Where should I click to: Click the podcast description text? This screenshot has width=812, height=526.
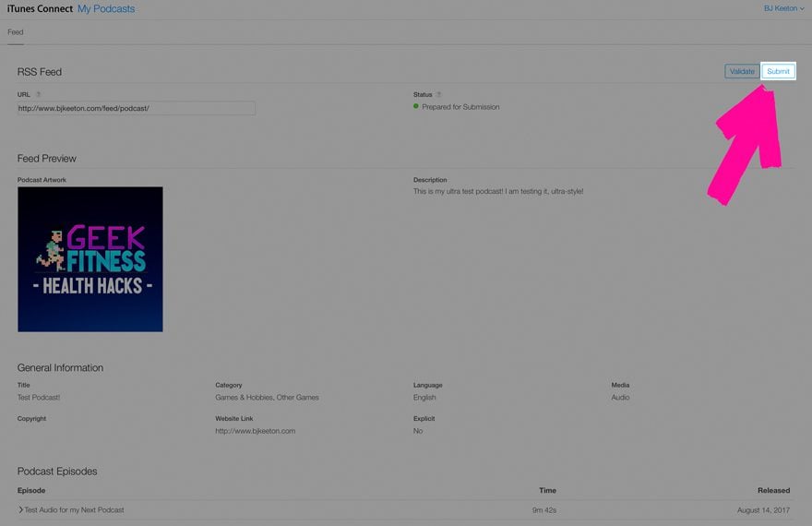[498, 191]
